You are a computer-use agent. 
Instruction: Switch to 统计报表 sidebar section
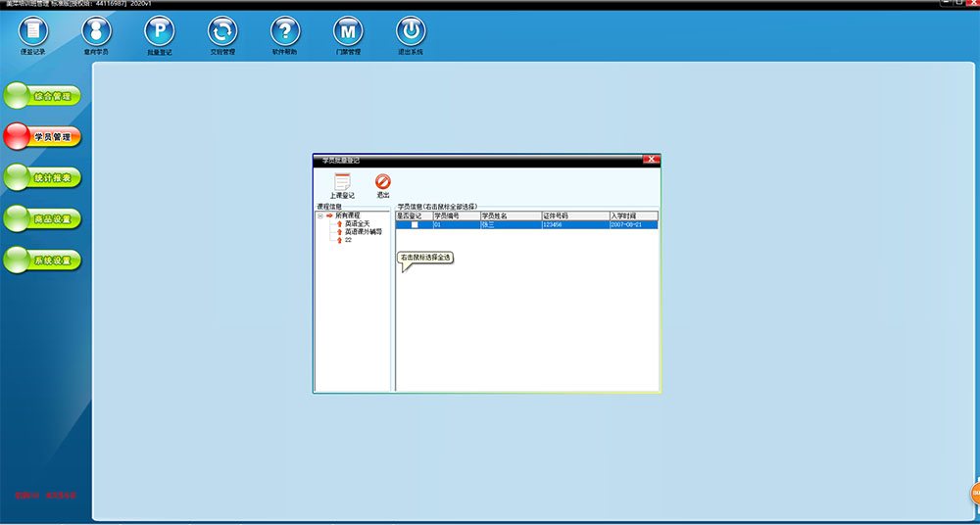click(x=42, y=178)
